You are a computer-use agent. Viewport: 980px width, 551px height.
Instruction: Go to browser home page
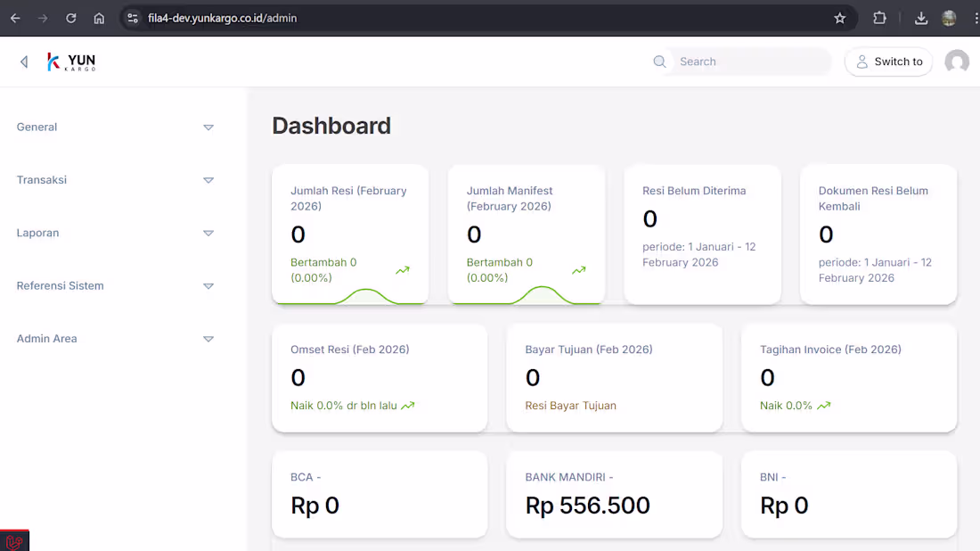click(x=99, y=18)
